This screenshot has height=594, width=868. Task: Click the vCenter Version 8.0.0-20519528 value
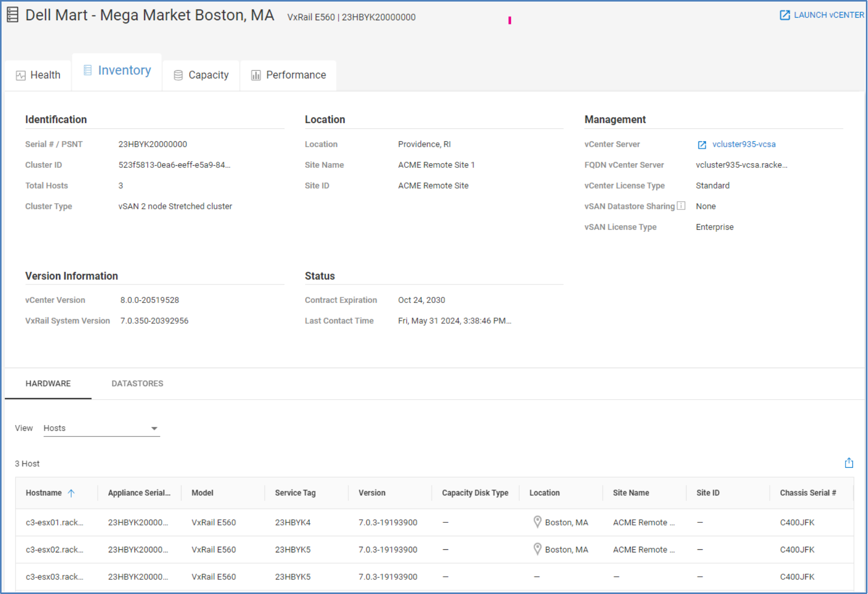pyautogui.click(x=150, y=300)
